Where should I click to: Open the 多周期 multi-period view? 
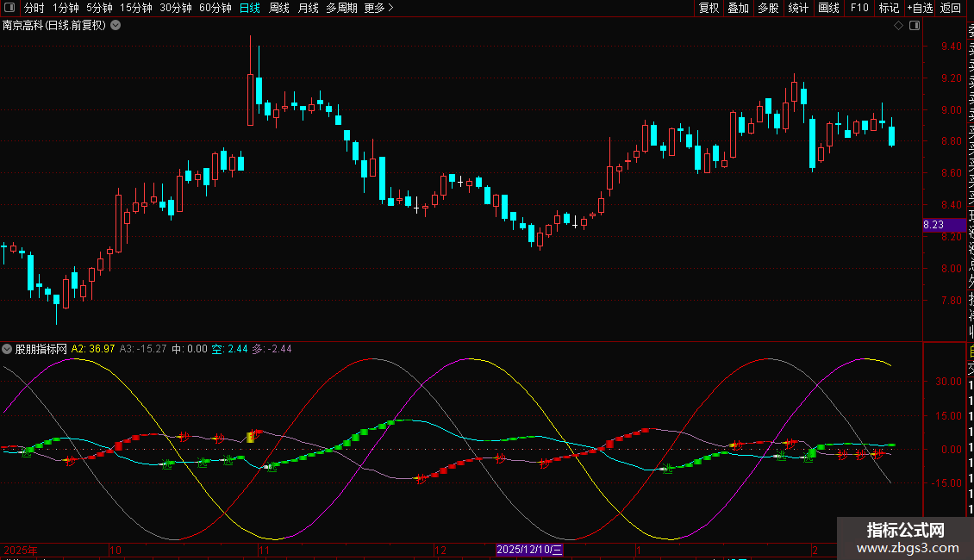pyautogui.click(x=341, y=8)
